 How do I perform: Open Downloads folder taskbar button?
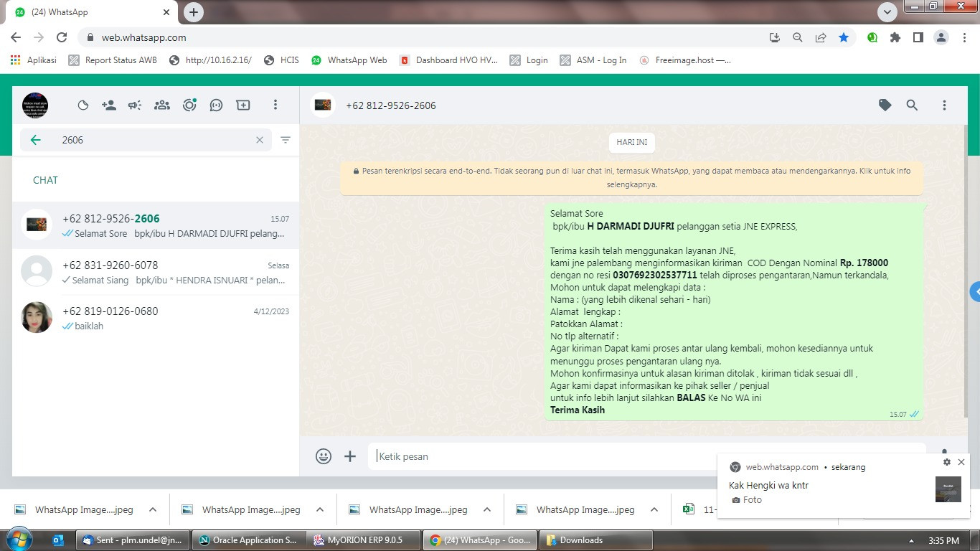[595, 540]
